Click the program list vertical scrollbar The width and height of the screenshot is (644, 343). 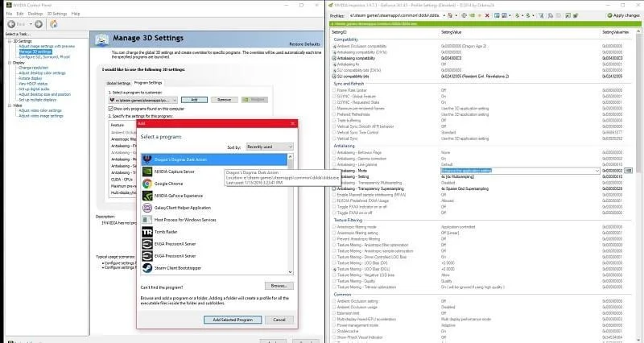coord(291,214)
